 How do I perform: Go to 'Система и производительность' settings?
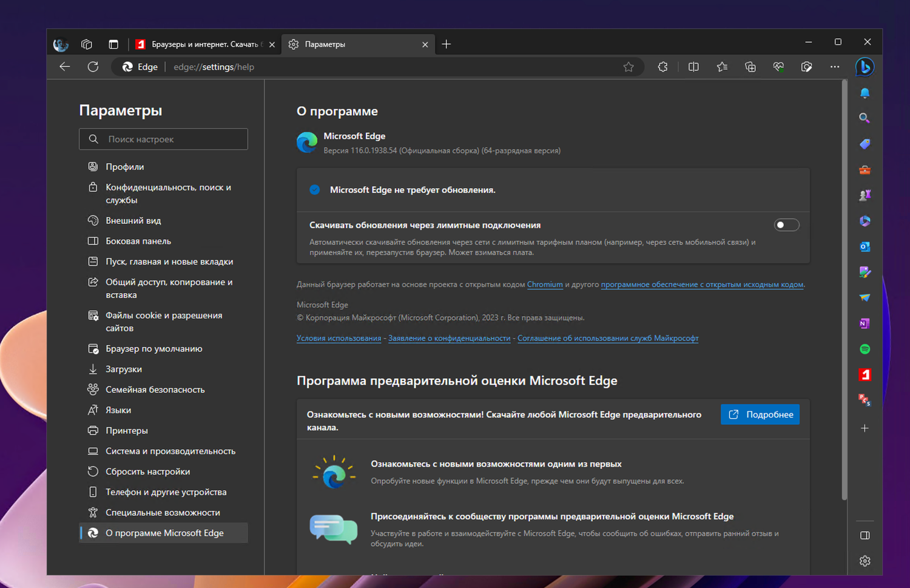163,451
